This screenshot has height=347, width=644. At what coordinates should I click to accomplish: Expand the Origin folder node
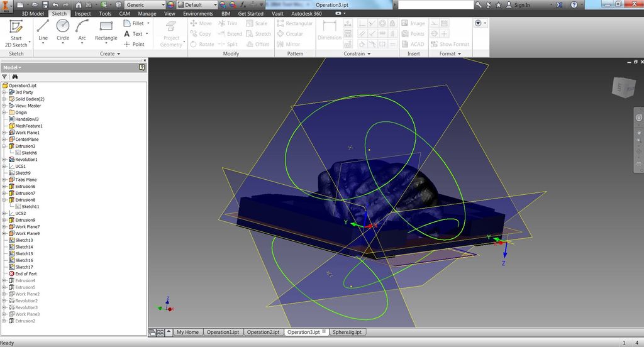[4, 113]
